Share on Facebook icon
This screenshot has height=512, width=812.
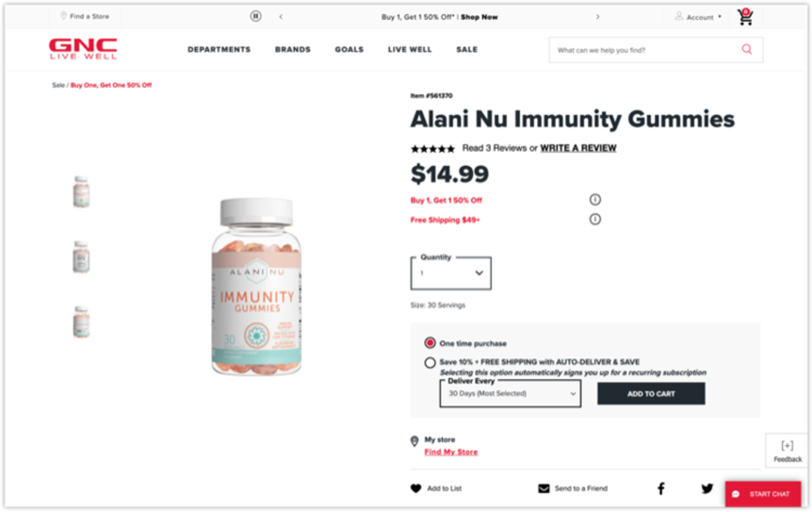point(661,488)
